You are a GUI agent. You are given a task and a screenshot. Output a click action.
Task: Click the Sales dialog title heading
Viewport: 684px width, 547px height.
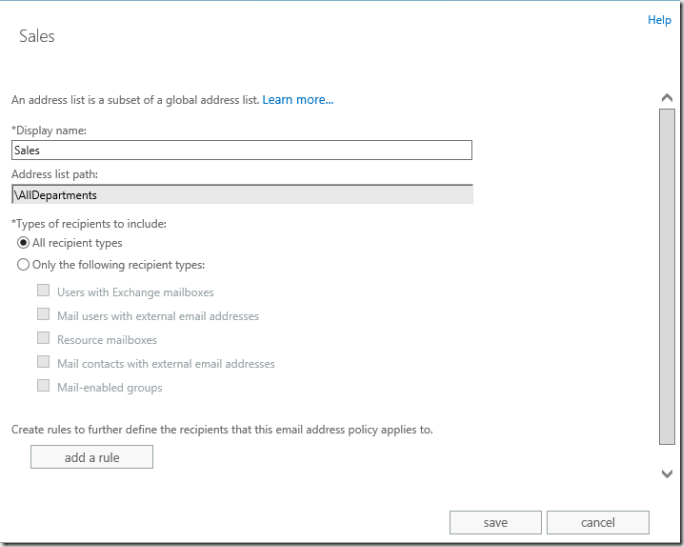37,36
